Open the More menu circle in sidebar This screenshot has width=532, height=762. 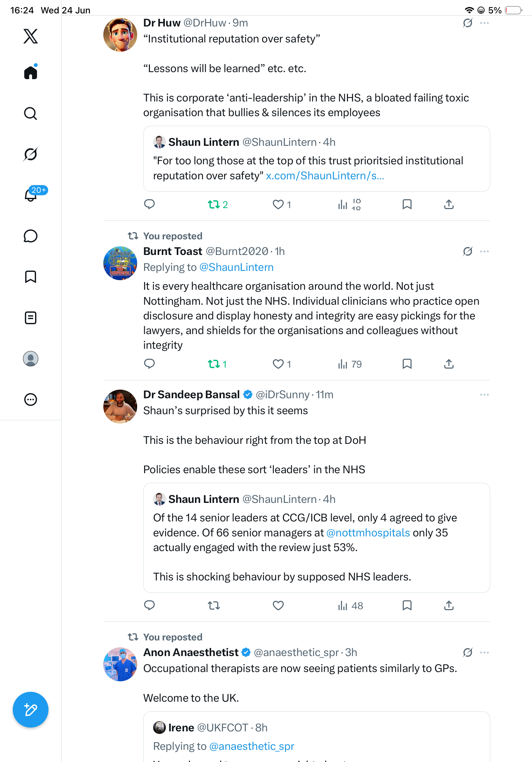point(31,400)
